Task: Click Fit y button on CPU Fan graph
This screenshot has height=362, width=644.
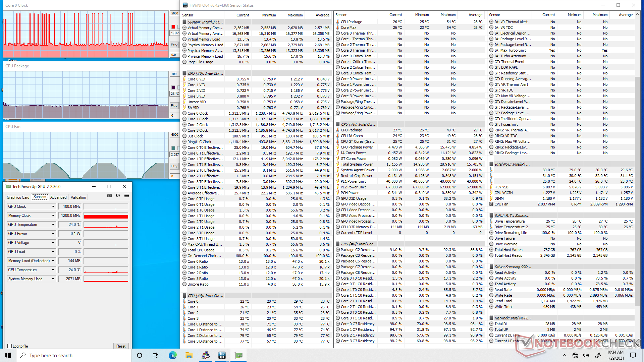Action: coord(174,166)
